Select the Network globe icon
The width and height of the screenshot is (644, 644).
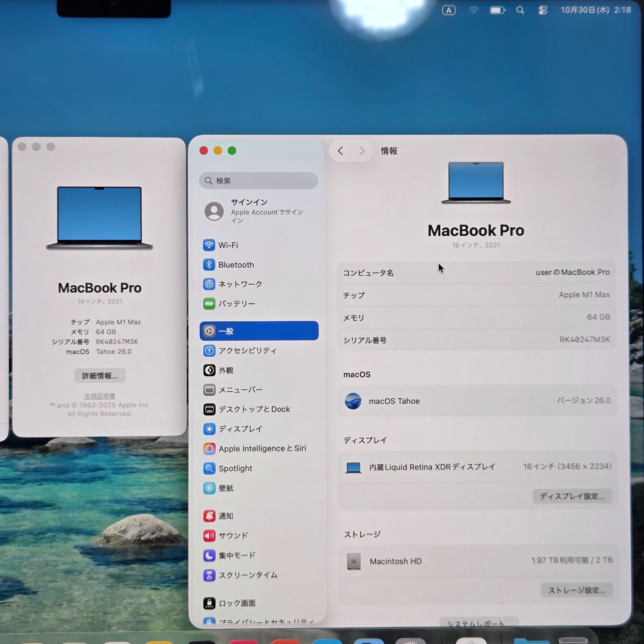(209, 284)
